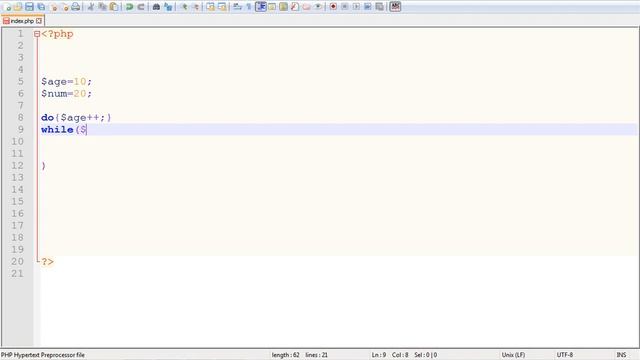Toggle file monitoring eye icon
This screenshot has height=360, width=640.
tap(318, 7)
